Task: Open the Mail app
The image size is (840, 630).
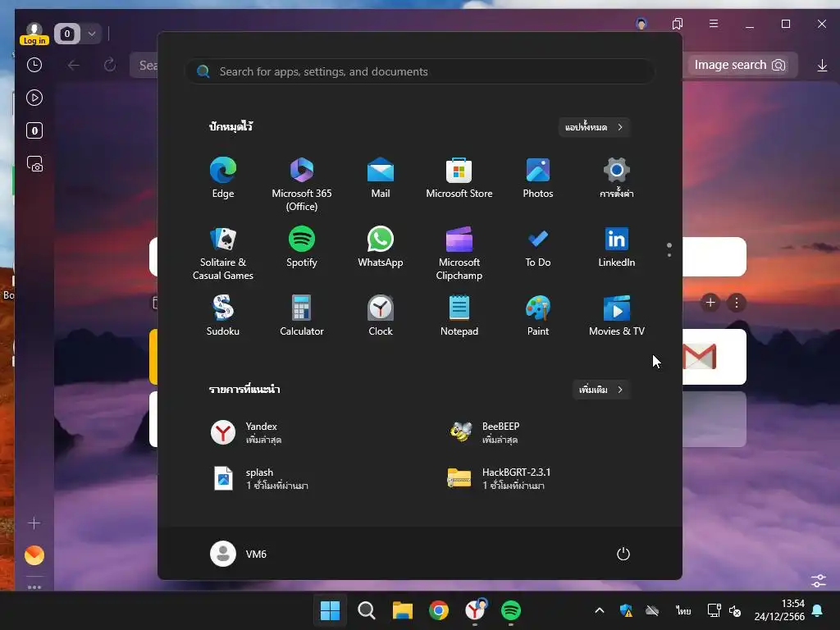Action: (x=381, y=178)
